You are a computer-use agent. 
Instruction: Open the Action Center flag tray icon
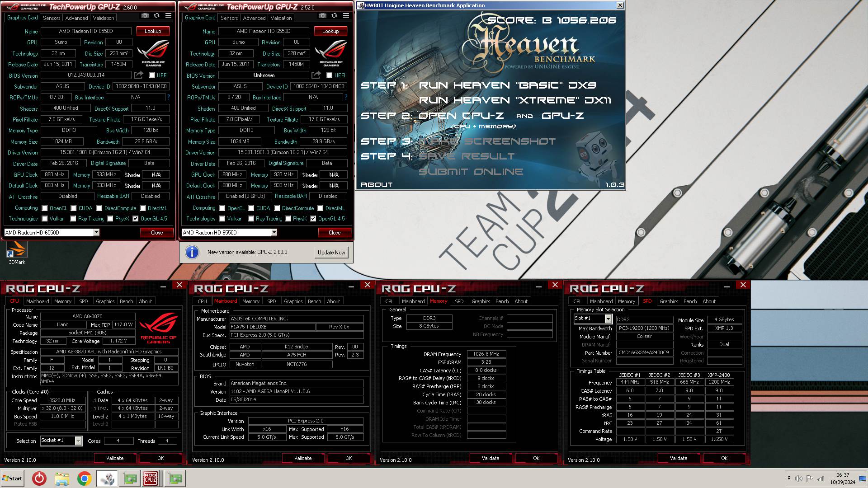pyautogui.click(x=810, y=479)
